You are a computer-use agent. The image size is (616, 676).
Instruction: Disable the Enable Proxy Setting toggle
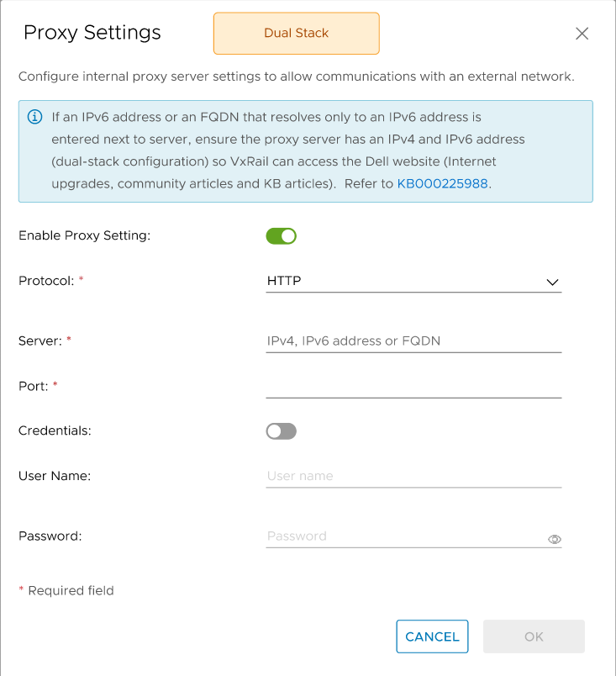pyautogui.click(x=281, y=235)
